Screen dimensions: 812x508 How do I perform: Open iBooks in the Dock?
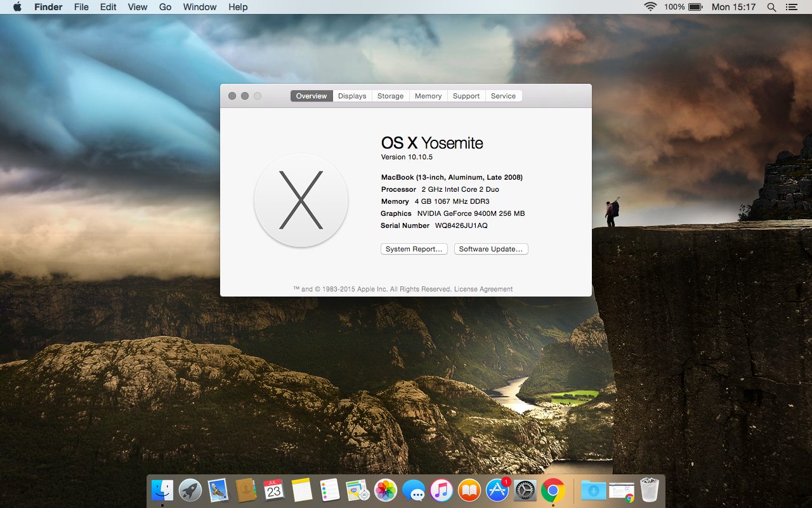[469, 490]
